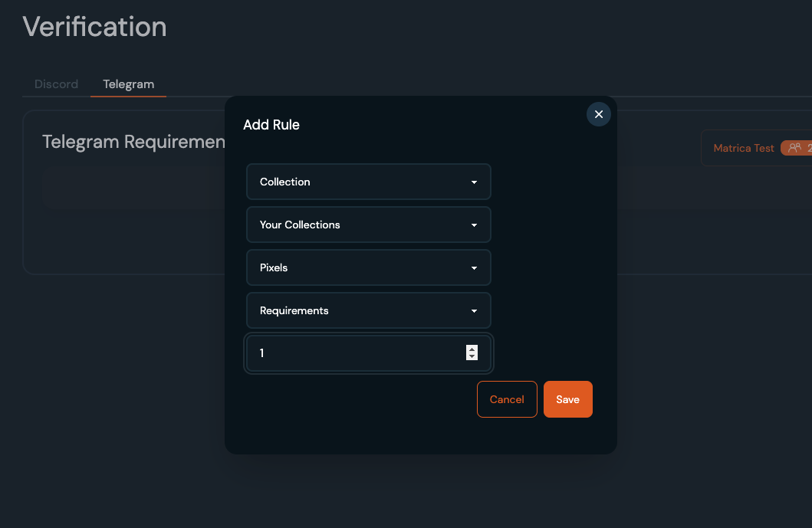Expand the Your Collections dropdown
Viewport: 812px width, 528px height.
point(368,225)
